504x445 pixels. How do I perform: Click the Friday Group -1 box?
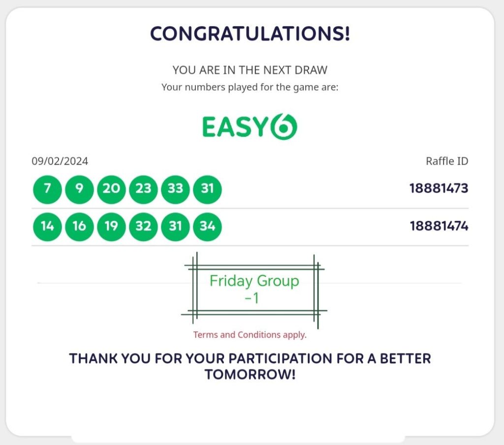(254, 289)
